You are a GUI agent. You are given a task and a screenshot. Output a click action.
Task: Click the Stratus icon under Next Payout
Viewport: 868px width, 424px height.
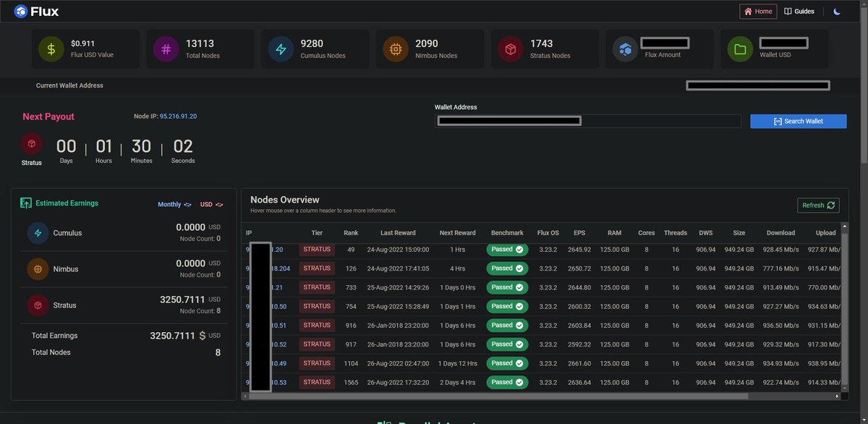coord(31,144)
